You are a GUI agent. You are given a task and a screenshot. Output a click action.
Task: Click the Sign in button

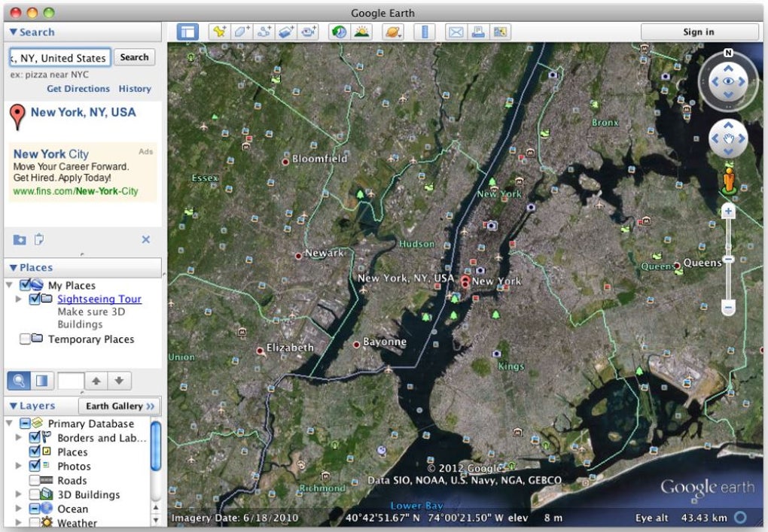click(x=699, y=32)
